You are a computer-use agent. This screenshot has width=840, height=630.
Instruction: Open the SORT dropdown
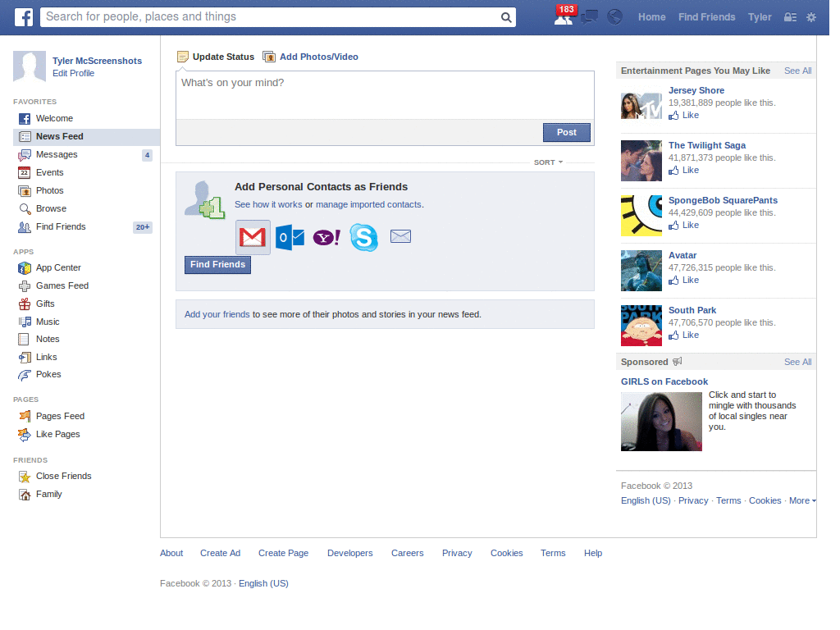tap(548, 162)
